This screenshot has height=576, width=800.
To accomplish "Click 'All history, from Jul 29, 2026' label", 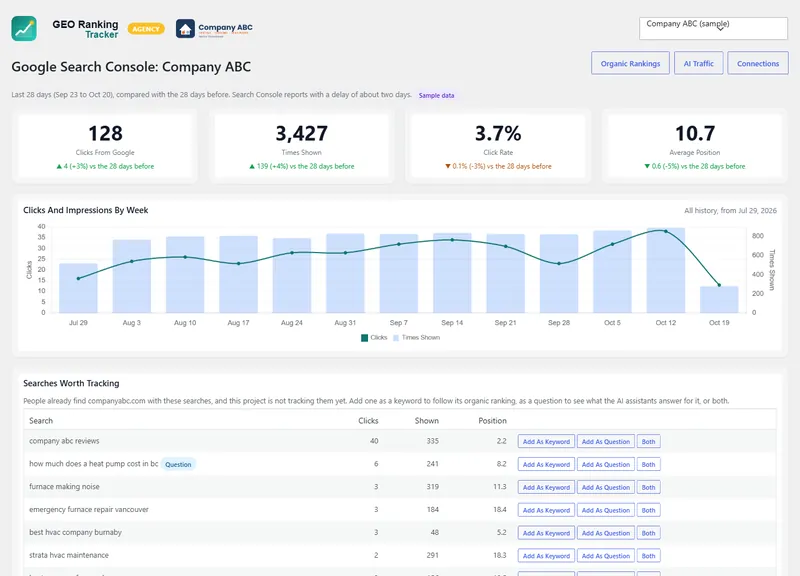I will pos(730,210).
